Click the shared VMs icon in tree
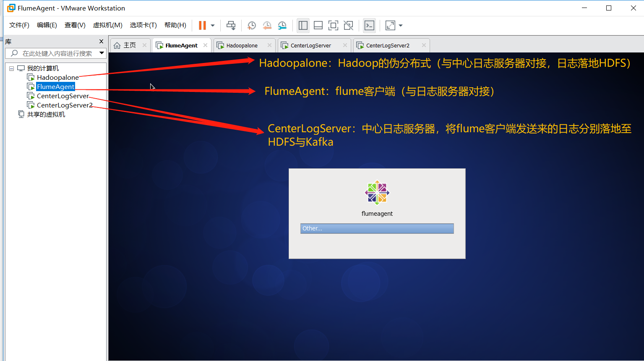 coord(21,114)
